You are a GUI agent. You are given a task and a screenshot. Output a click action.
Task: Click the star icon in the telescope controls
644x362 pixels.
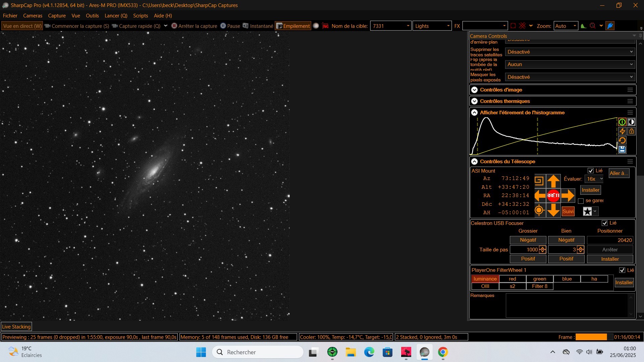coord(587,212)
